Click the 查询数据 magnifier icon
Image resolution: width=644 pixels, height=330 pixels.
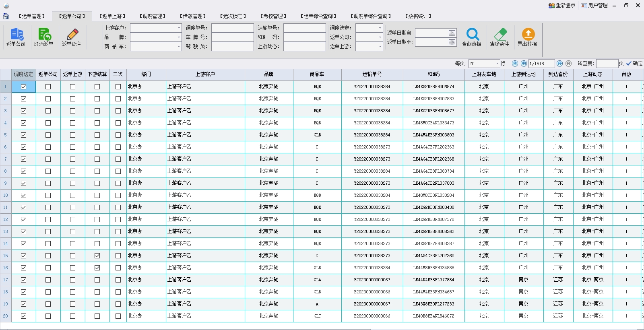click(472, 37)
